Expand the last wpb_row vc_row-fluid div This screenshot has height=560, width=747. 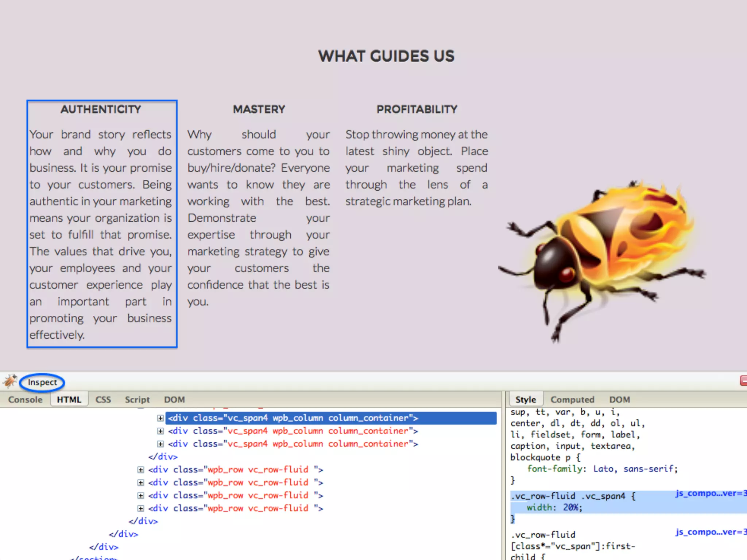coord(140,508)
